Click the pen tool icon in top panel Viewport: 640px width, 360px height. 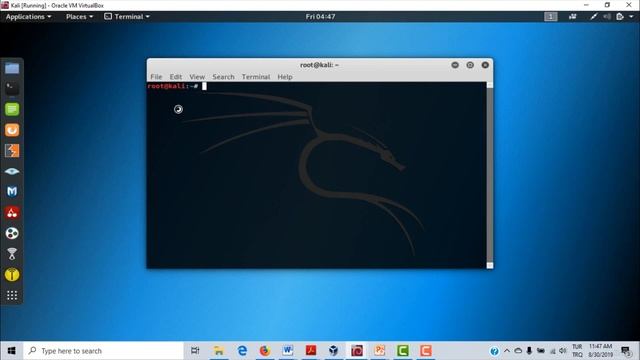click(x=593, y=17)
